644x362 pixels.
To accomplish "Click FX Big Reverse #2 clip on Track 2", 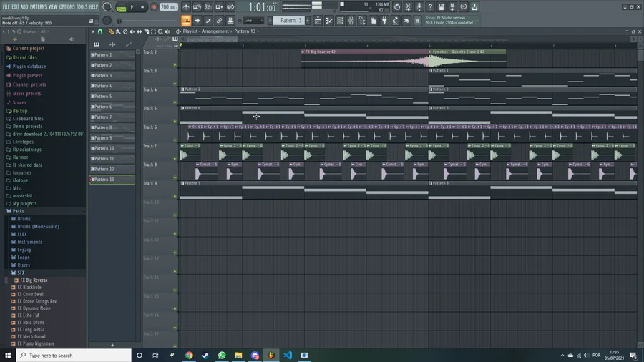I will pyautogui.click(x=364, y=59).
